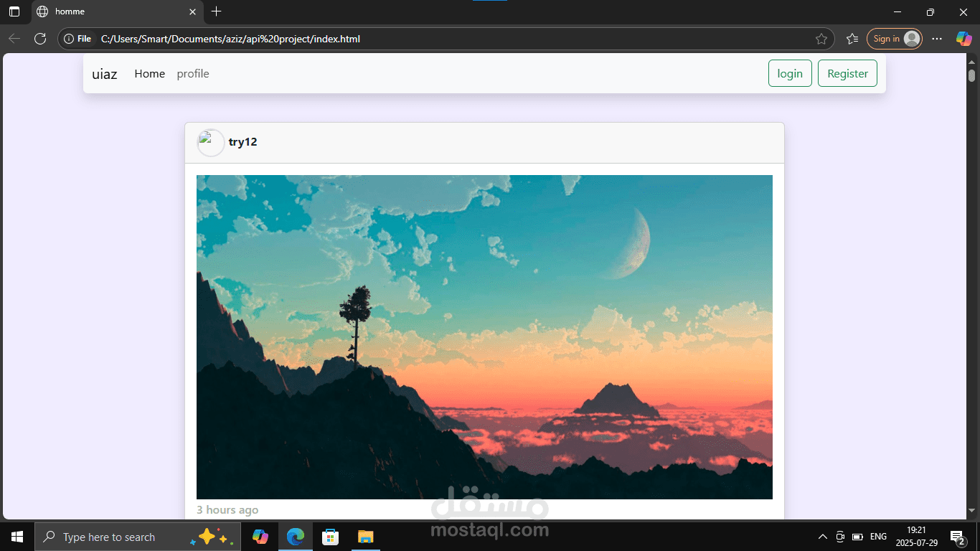
Task: Select the homme browser tab
Action: pos(117,11)
